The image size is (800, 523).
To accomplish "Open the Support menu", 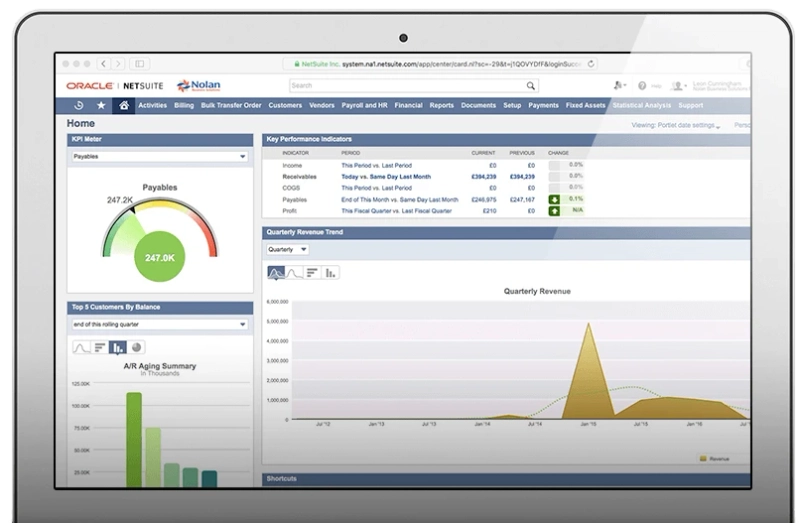I will coord(690,106).
